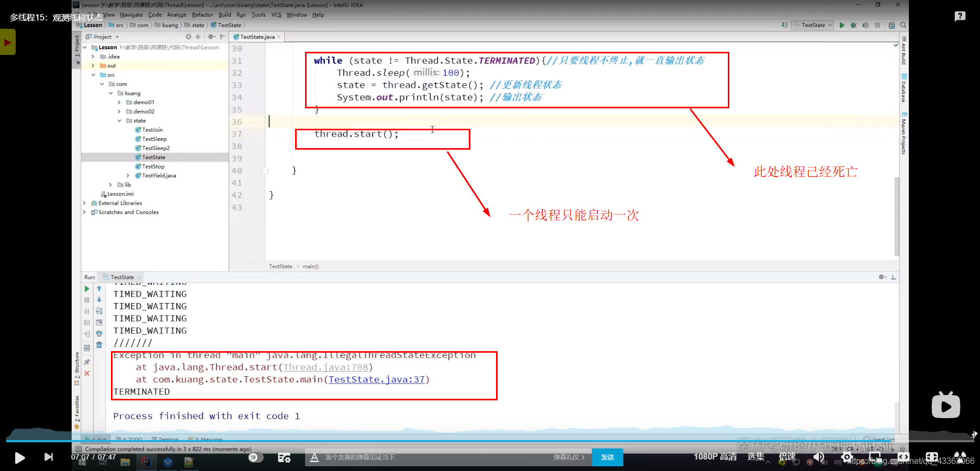Open the Build menu
980x471 pixels.
click(225, 15)
